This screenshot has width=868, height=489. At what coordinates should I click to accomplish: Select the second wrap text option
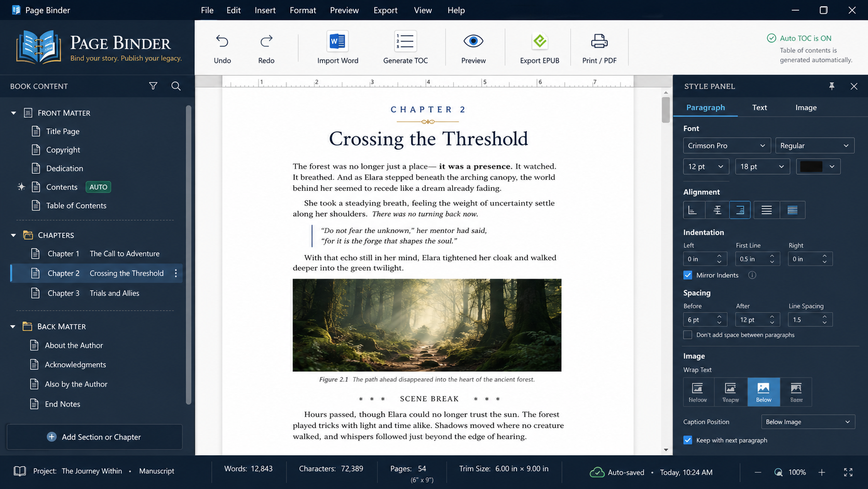[x=730, y=392]
